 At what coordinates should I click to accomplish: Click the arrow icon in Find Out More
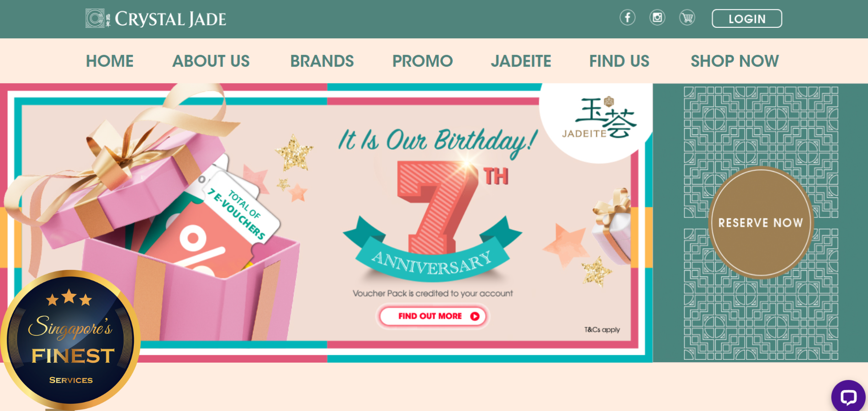point(475,316)
